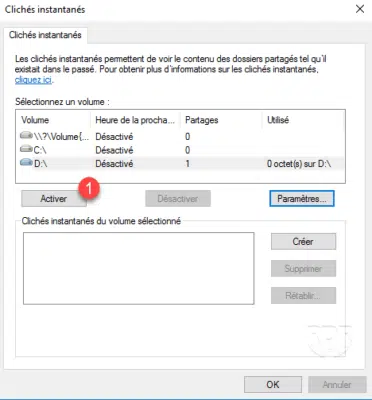Click 'Désactivé' in the C:\ row
Screen dimensions: 372x400
click(114, 150)
